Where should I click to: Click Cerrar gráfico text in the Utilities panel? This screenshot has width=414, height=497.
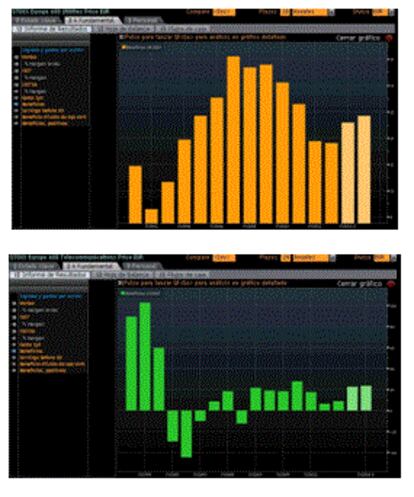[358, 38]
